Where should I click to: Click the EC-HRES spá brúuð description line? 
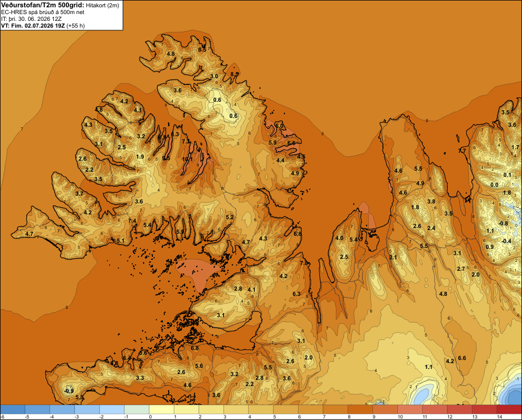43,12
